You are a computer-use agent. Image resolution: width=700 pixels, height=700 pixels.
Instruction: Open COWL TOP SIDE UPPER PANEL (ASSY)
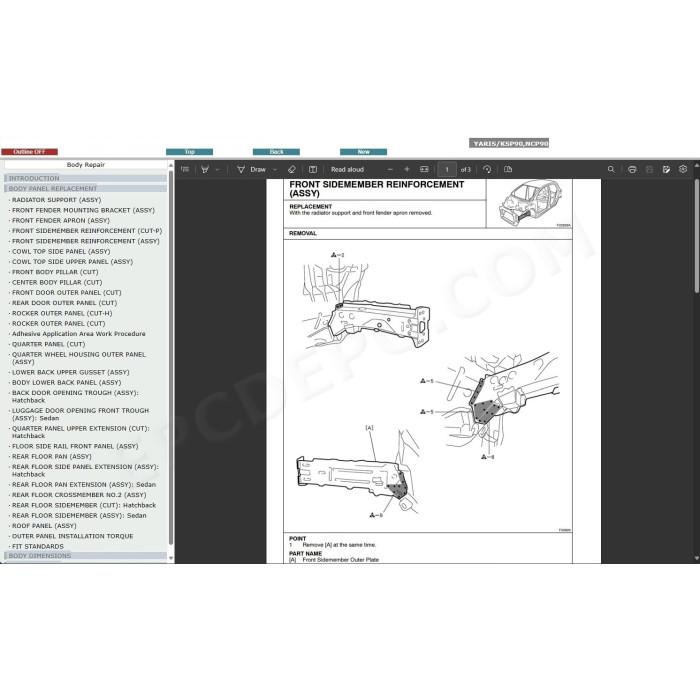point(72,262)
